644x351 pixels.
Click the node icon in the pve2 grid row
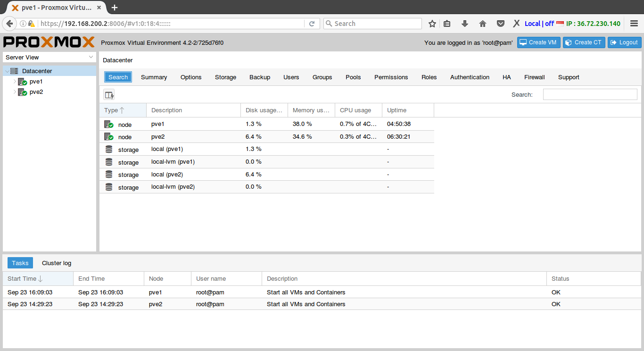(109, 137)
